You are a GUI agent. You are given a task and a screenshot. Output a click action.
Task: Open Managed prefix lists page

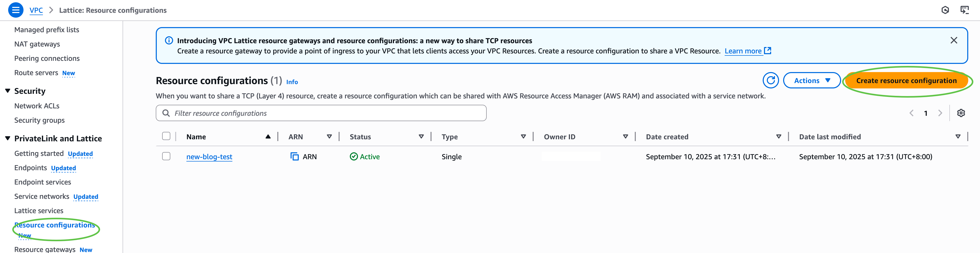tap(47, 30)
